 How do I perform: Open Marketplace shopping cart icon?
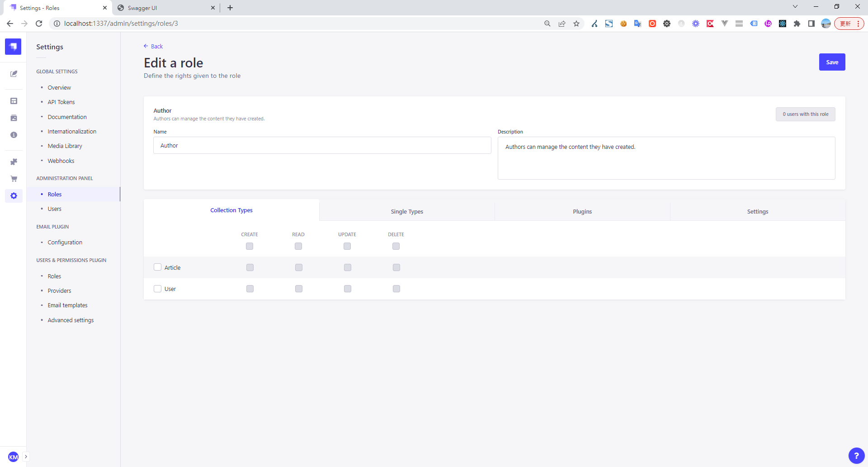[x=14, y=179]
